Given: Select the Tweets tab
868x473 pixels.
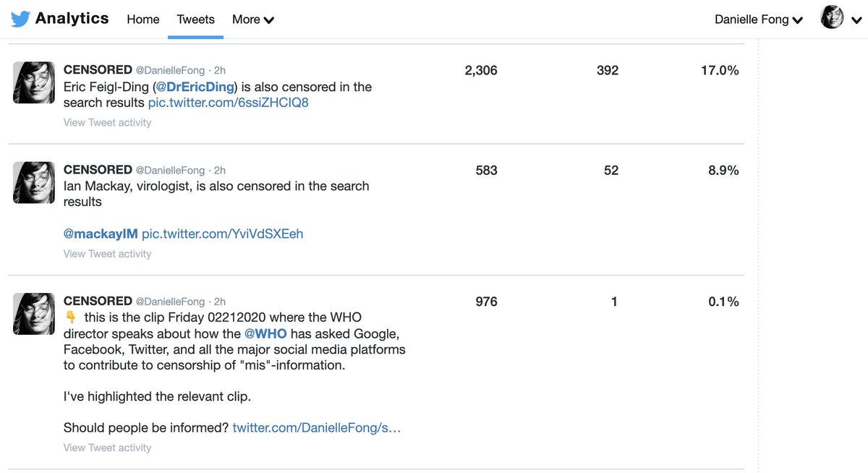Looking at the screenshot, I should [196, 20].
